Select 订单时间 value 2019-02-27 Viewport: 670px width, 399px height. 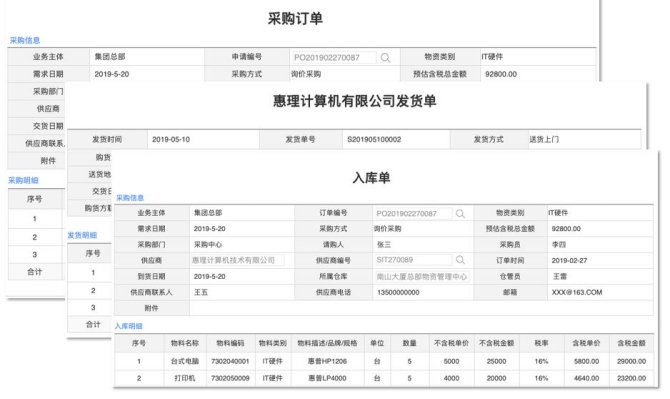click(x=569, y=261)
